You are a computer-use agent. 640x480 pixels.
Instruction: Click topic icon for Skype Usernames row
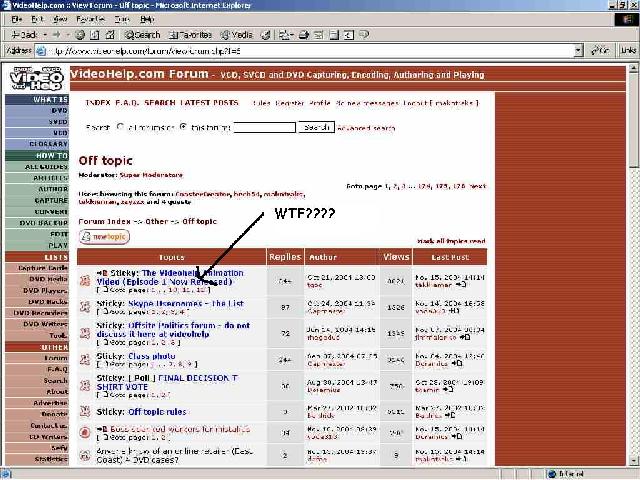pyautogui.click(x=85, y=307)
